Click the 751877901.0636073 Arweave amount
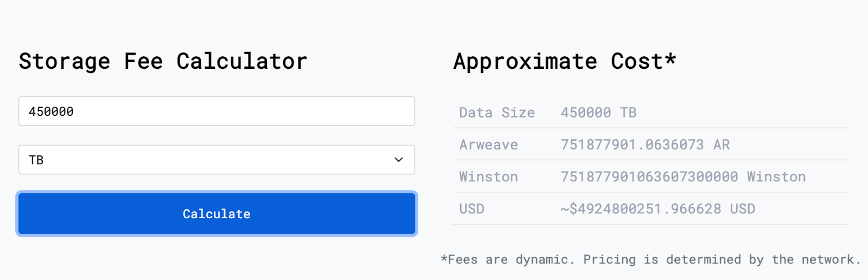This screenshot has width=868, height=280. point(632,145)
